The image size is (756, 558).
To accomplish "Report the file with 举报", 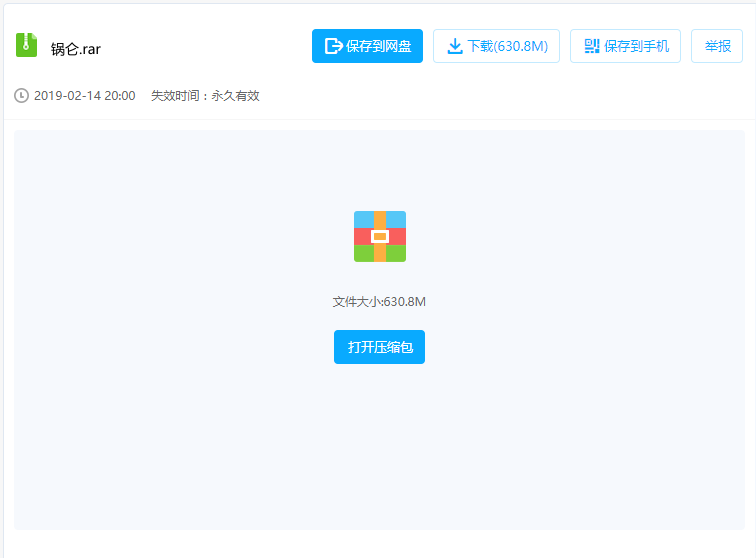I will [x=717, y=46].
